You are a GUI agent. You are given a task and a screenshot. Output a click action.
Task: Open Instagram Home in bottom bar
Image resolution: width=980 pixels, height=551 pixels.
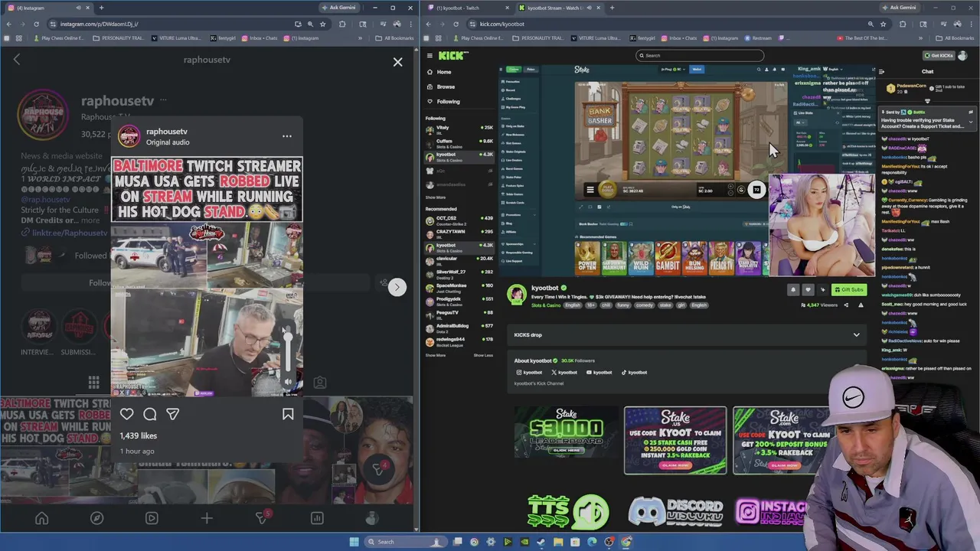pos(41,518)
